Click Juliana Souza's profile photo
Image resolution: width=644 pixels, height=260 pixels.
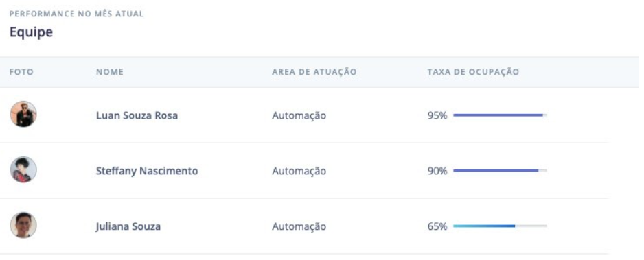[23, 225]
